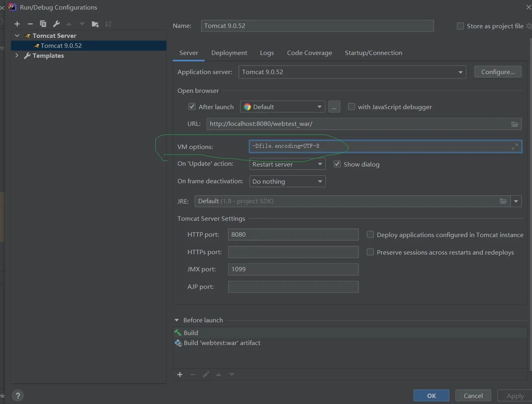This screenshot has width=532, height=404.
Task: Add new configuration with plus icon
Action: point(17,24)
